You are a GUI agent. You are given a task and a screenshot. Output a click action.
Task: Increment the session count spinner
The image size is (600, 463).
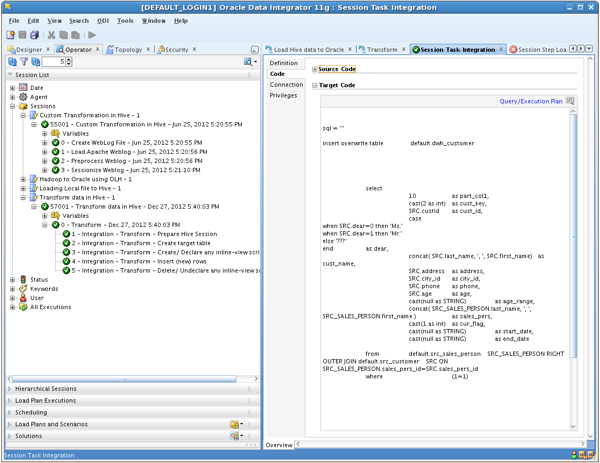click(69, 59)
